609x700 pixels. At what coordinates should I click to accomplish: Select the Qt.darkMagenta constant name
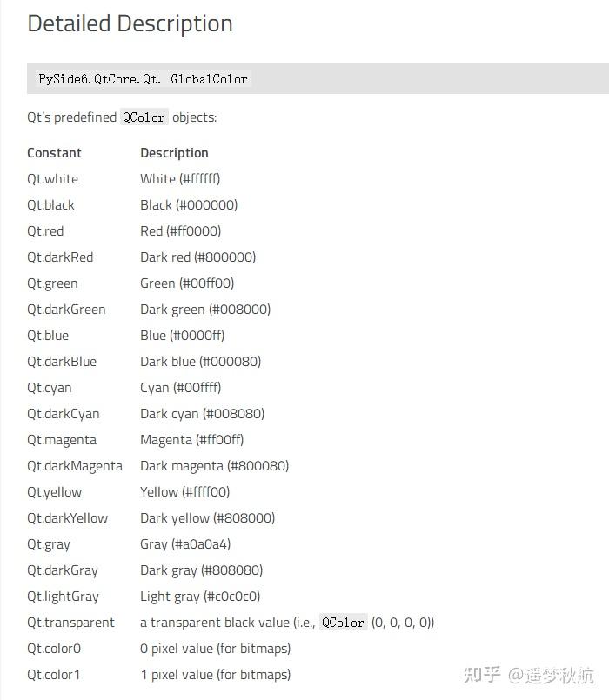pyautogui.click(x=75, y=466)
